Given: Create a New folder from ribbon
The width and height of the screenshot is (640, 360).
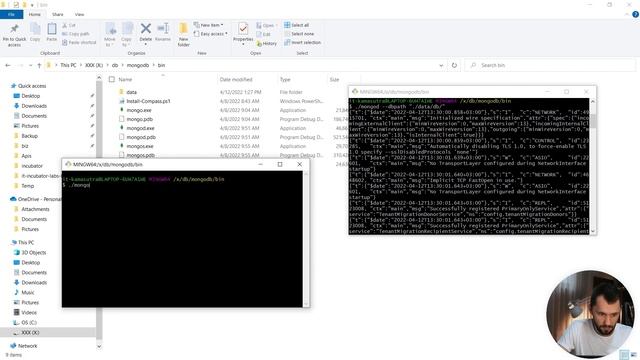Looking at the screenshot, I should coord(184,34).
